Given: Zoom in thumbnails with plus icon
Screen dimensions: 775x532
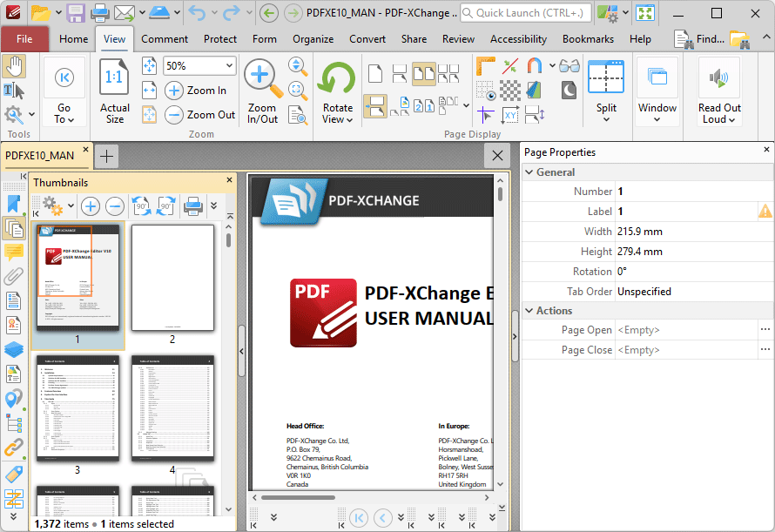Looking at the screenshot, I should click(90, 206).
